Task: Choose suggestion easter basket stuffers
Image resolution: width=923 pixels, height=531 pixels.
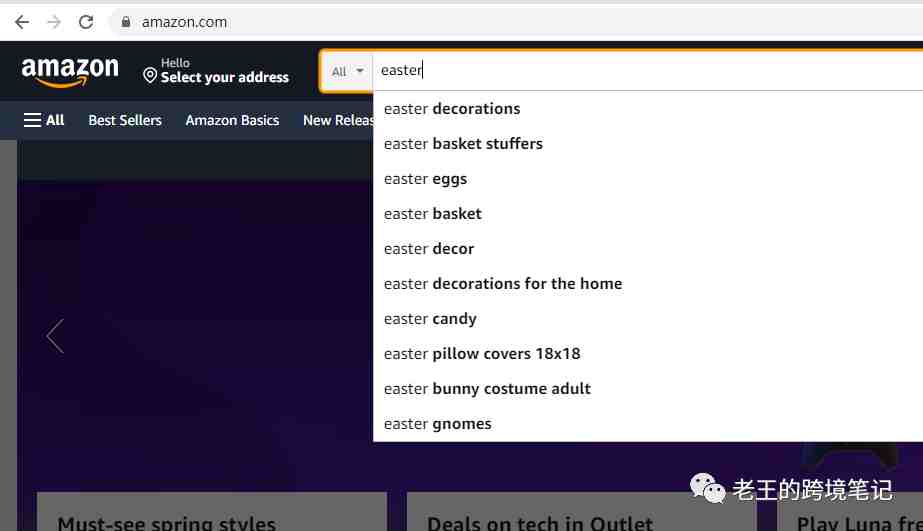Action: [x=648, y=144]
